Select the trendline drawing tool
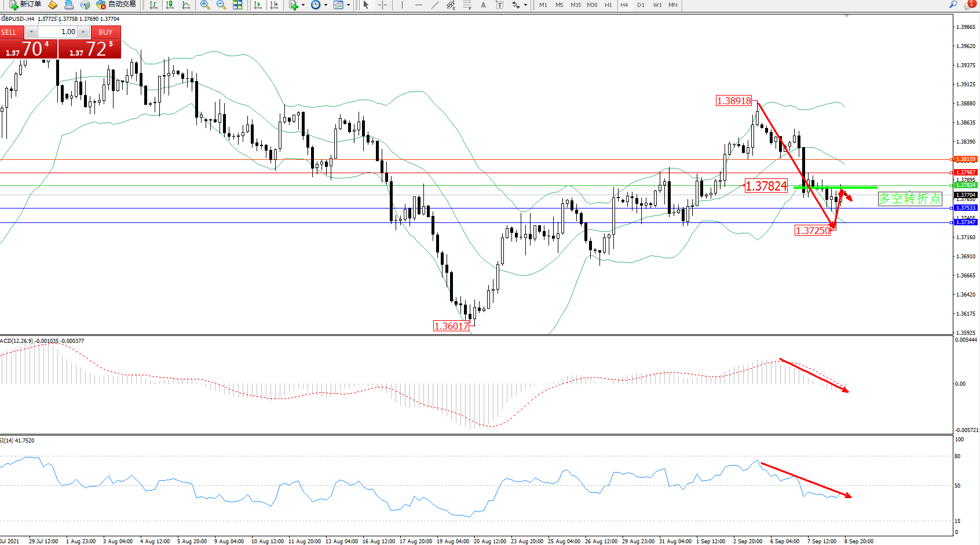980x545 pixels. [x=434, y=5]
